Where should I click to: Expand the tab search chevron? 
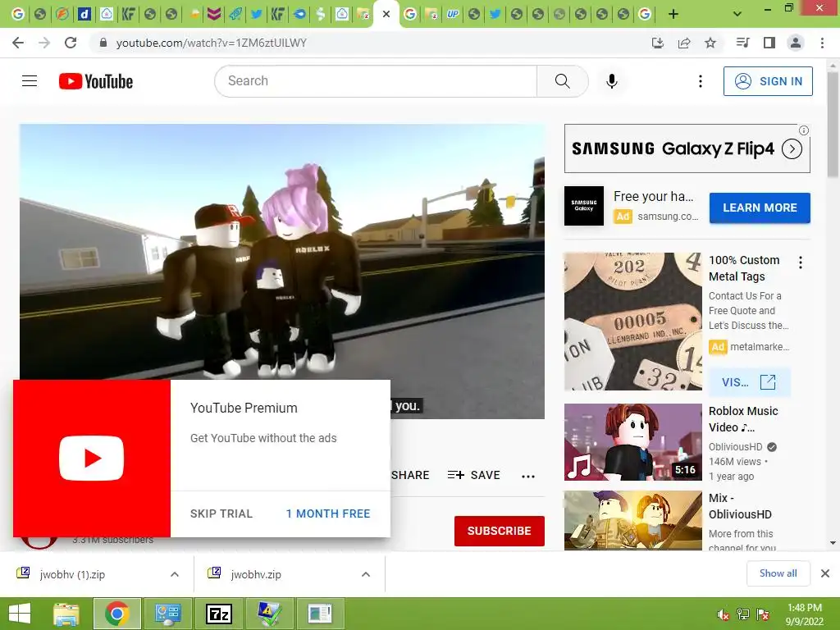737,14
